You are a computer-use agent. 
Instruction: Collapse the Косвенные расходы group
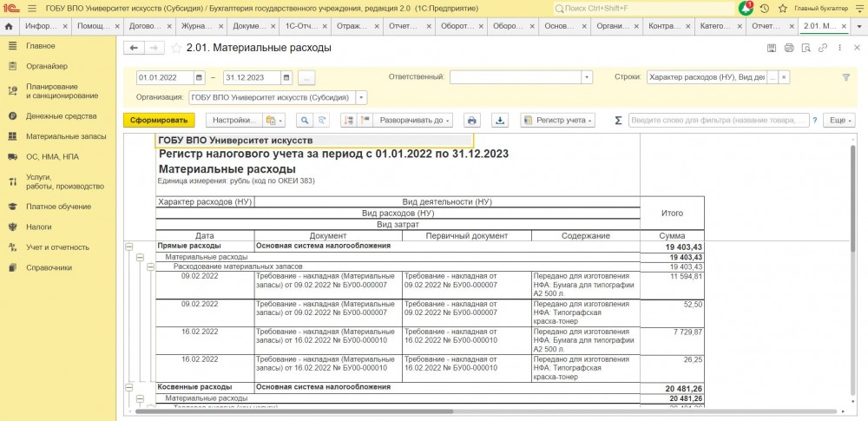point(129,387)
